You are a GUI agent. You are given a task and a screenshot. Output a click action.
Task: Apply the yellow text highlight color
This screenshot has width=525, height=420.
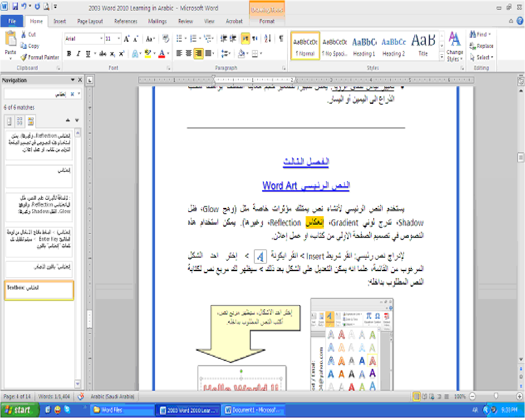tap(148, 53)
